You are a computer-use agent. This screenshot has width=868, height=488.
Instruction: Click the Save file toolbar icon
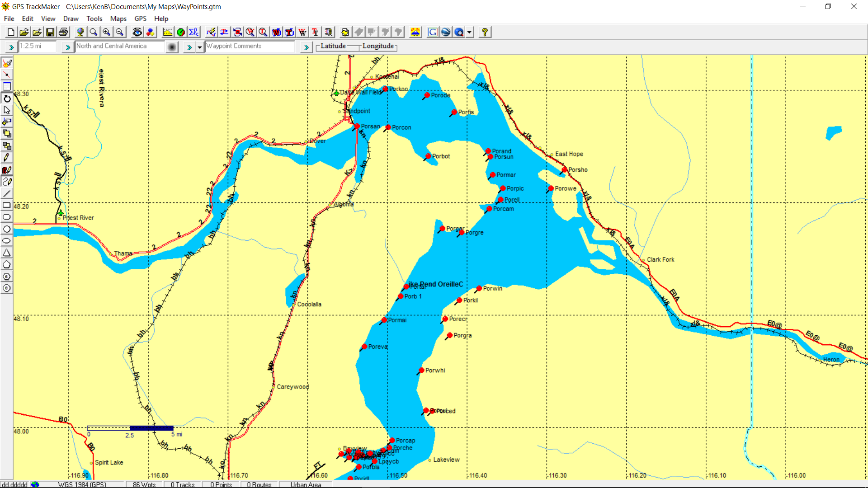coord(50,32)
